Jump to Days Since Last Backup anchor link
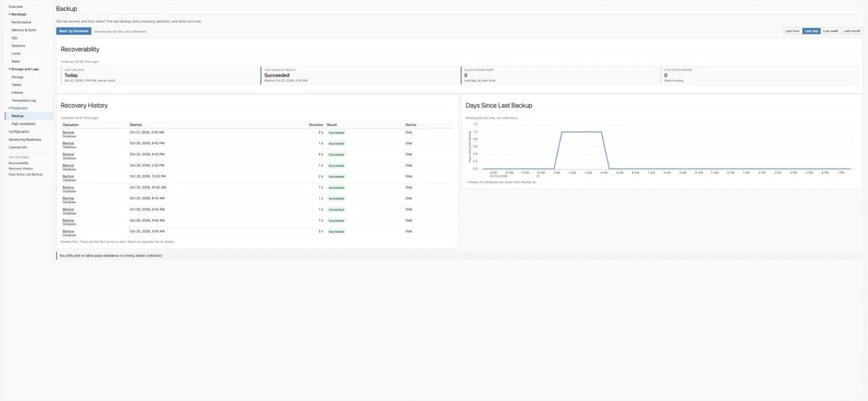Viewport: 868px width, 401px height. click(25, 174)
